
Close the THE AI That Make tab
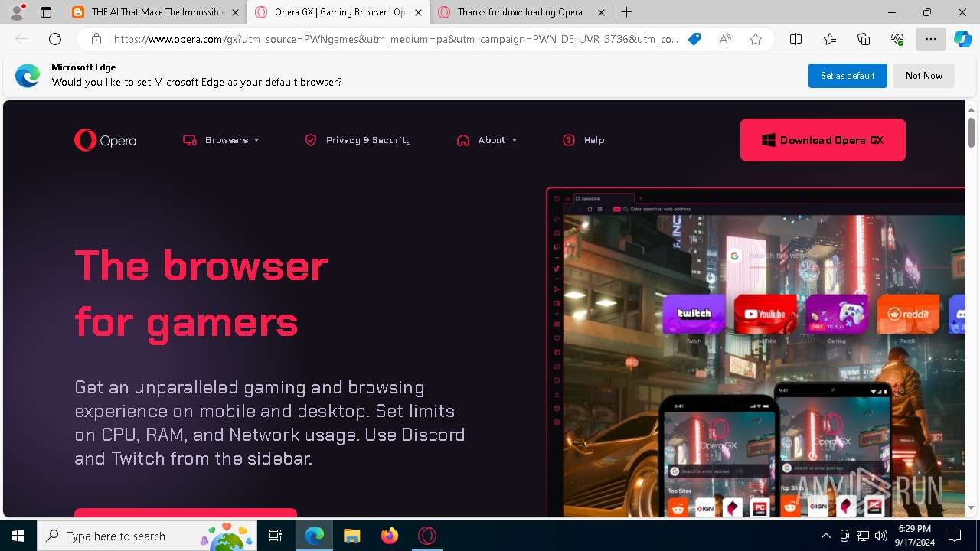pos(235,12)
